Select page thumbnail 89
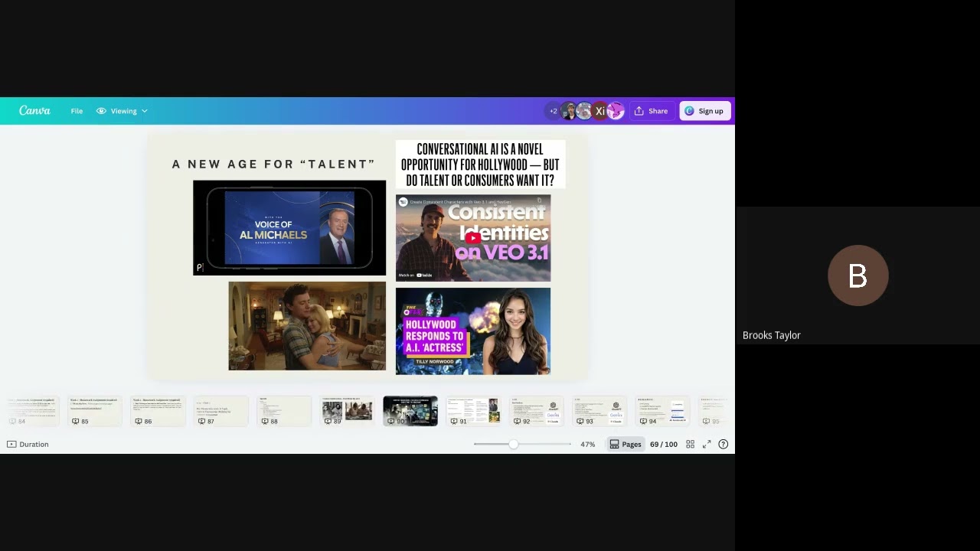The width and height of the screenshot is (980, 551). 347,411
